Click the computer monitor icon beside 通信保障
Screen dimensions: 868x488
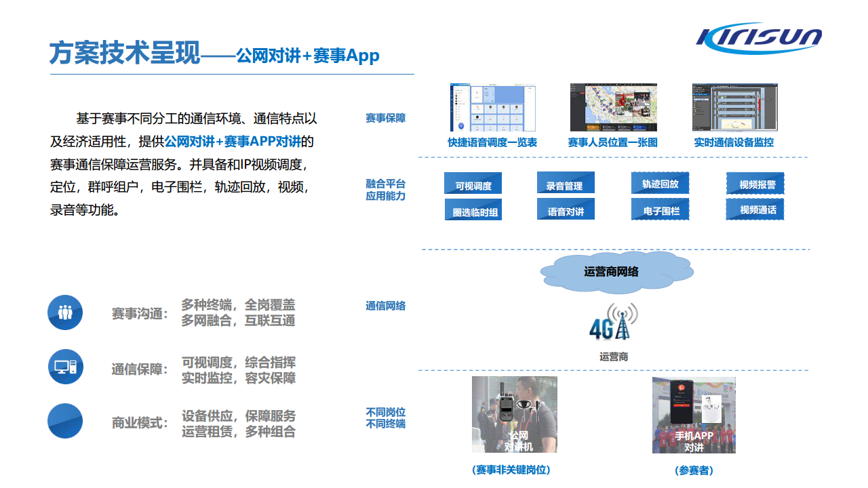[x=65, y=367]
